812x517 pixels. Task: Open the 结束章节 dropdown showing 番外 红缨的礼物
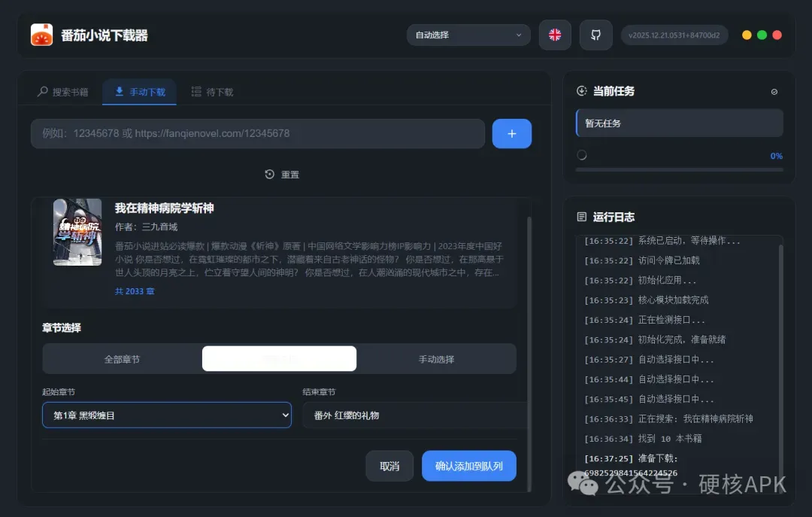coord(415,415)
